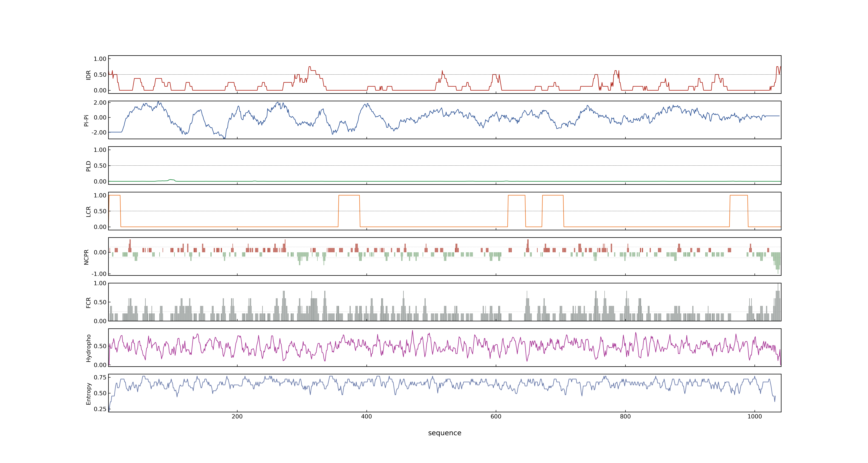Click the 1.00 tick on FCR axis
Viewport: 868px width, 463px height.
click(100, 283)
